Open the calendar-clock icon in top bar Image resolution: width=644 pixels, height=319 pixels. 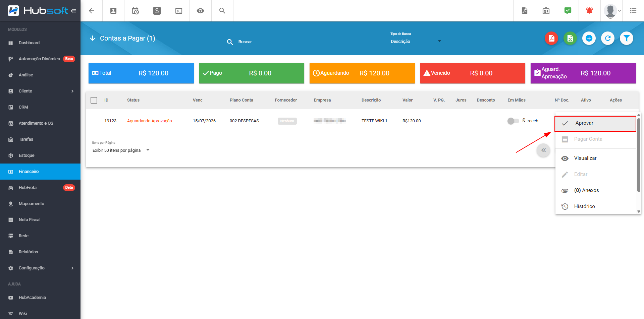coord(135,11)
